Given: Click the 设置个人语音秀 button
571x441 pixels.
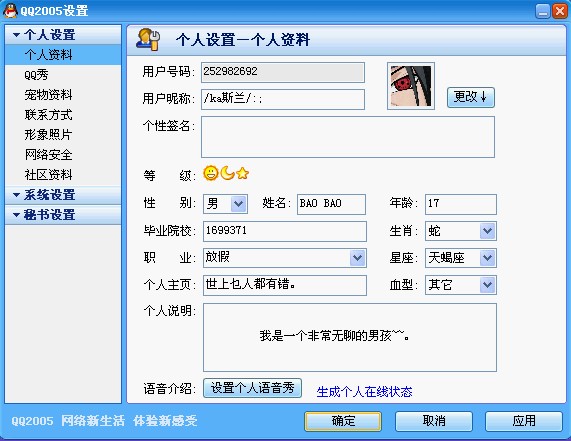Looking at the screenshot, I should pos(252,388).
